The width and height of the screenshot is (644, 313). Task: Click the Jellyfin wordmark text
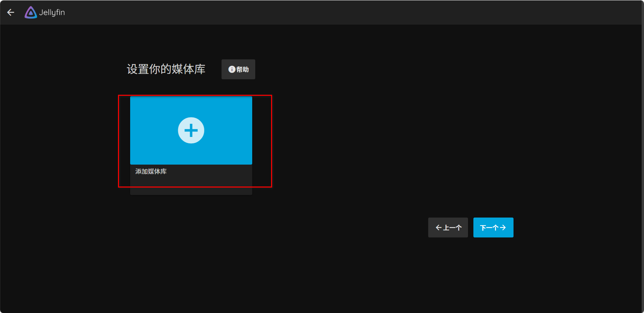(x=52, y=12)
